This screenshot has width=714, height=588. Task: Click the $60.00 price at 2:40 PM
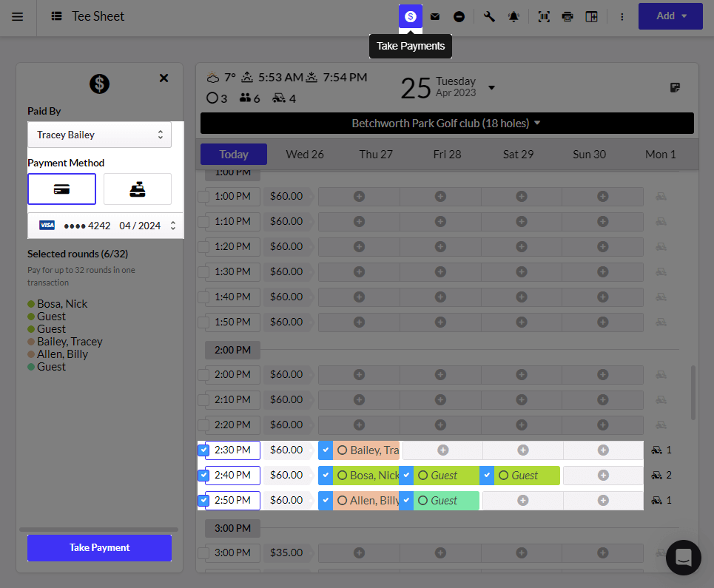tap(286, 475)
